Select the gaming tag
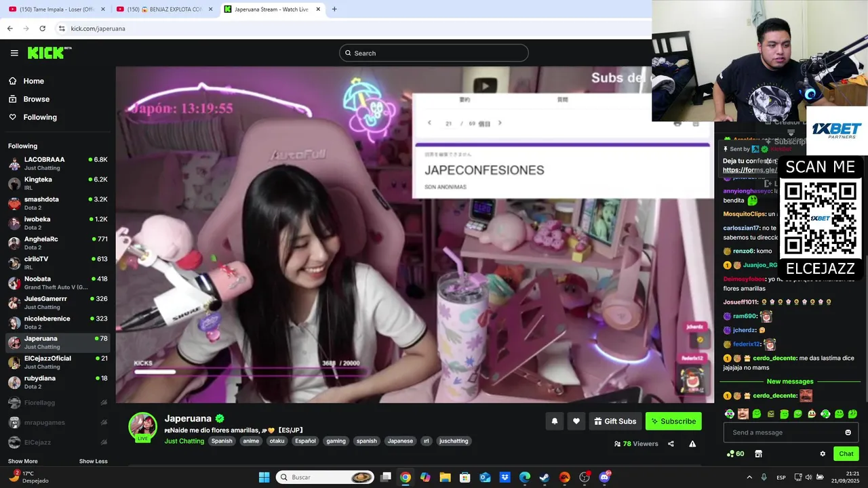The height and width of the screenshot is (488, 868). [x=336, y=441]
